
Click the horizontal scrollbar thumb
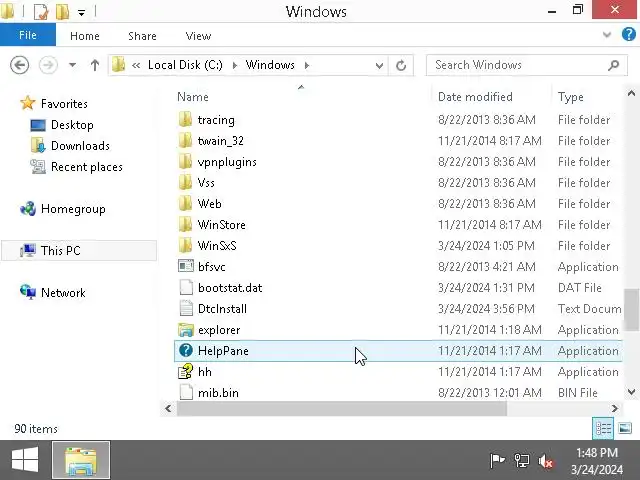click(x=342, y=408)
